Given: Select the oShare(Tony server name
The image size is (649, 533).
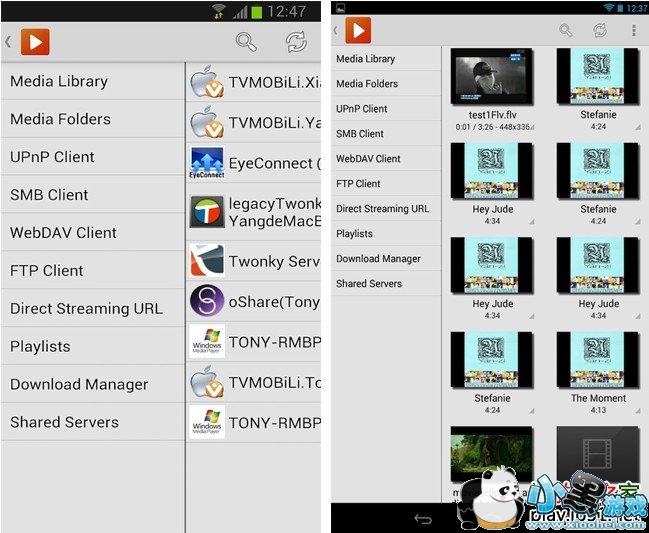Looking at the screenshot, I should [x=274, y=302].
